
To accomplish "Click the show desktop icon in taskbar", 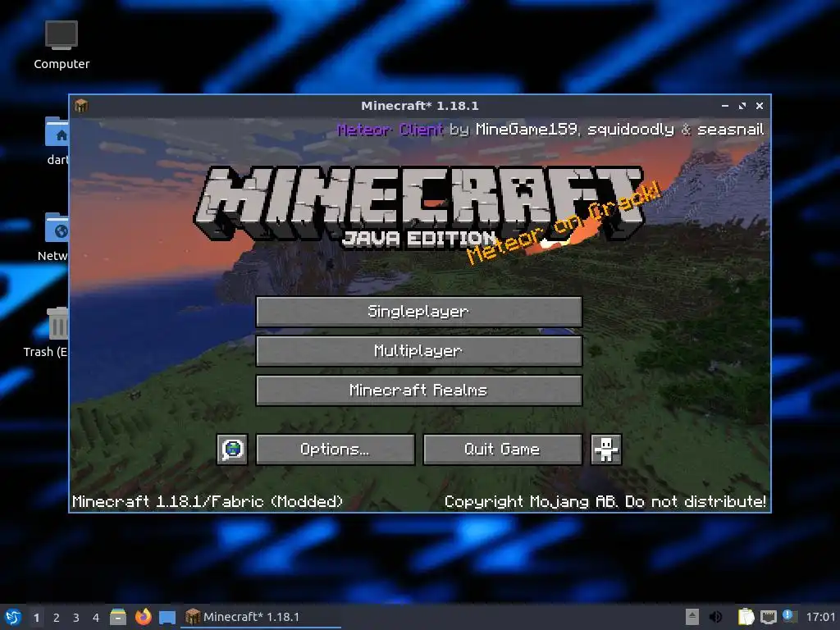I will (167, 617).
